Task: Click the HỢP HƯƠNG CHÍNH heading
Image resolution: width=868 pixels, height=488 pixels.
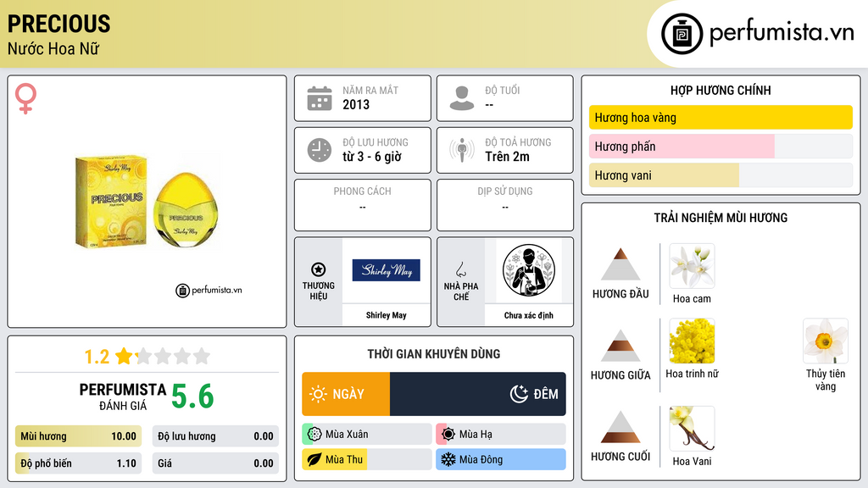Action: click(x=721, y=90)
